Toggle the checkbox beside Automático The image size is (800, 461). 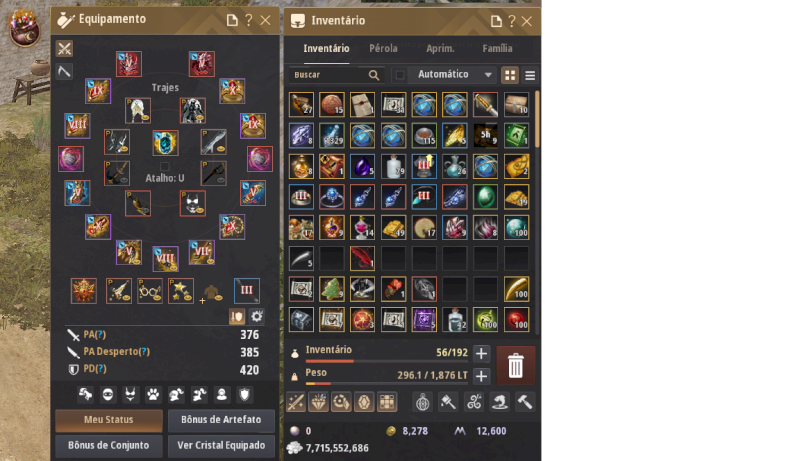(400, 75)
